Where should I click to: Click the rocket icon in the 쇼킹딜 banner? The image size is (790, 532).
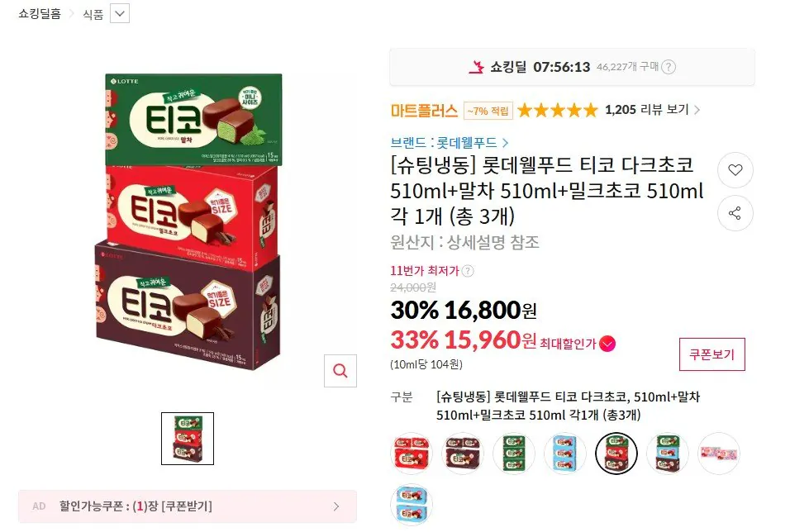click(477, 68)
